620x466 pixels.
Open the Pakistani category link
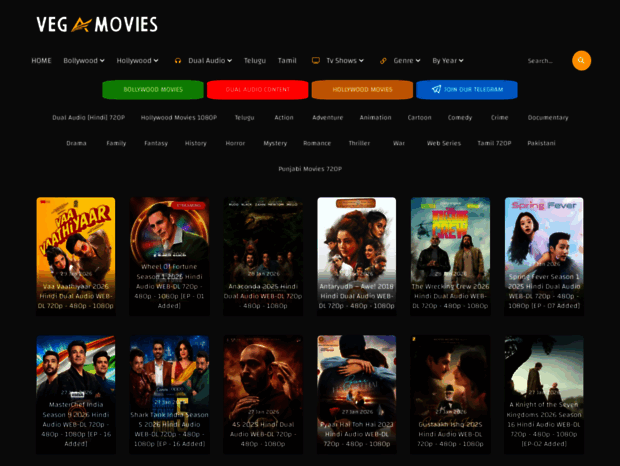pos(541,143)
